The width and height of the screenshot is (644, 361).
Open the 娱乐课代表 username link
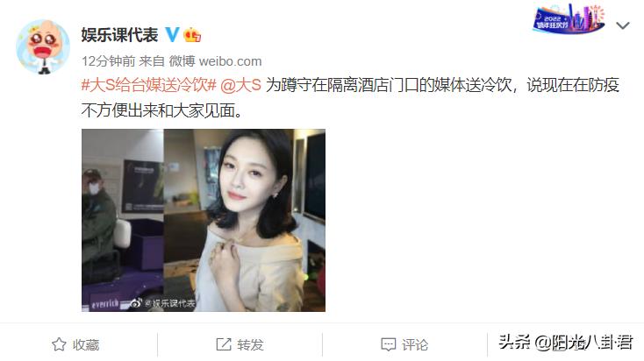(x=119, y=34)
